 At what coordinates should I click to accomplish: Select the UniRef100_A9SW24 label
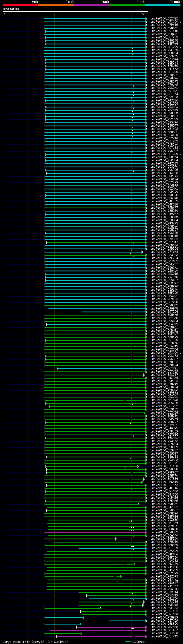(164, 321)
